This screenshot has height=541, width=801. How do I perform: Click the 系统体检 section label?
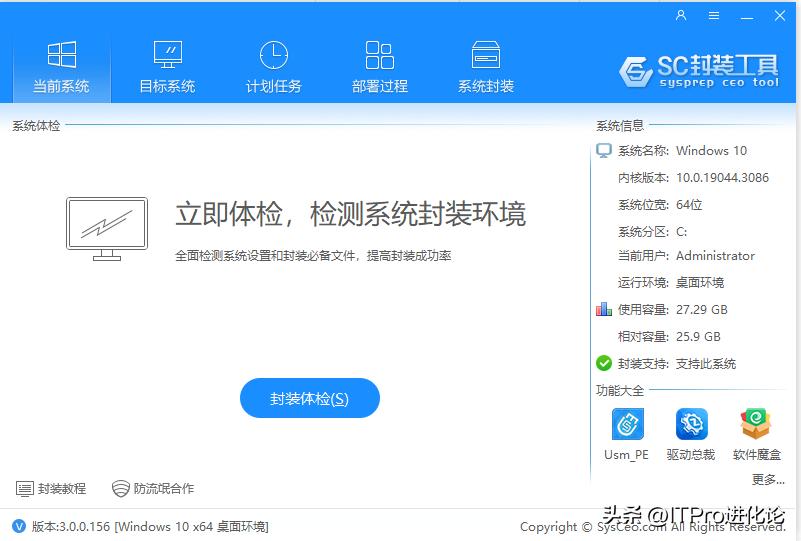coord(36,126)
